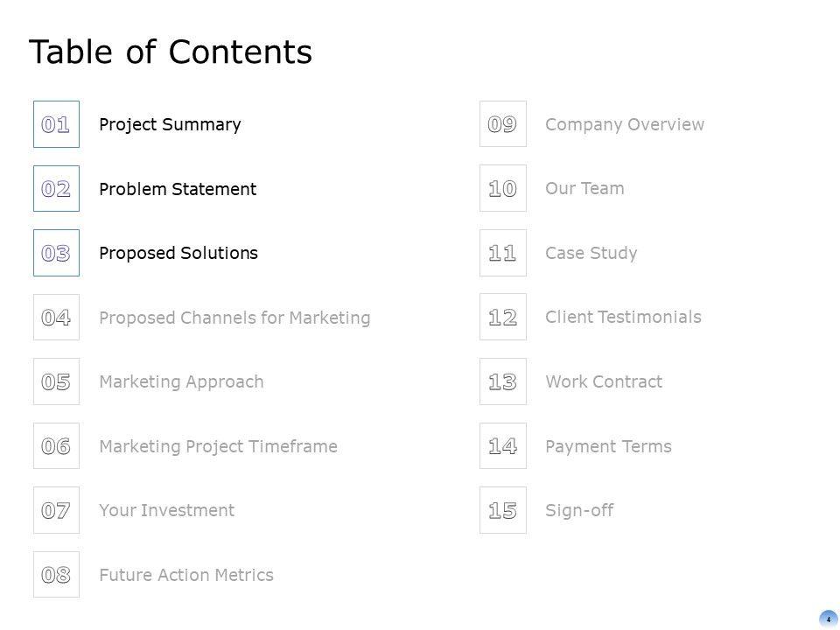Viewport: 840px width, 630px height.
Task: Jump to Payment Terms section
Action: click(x=608, y=446)
